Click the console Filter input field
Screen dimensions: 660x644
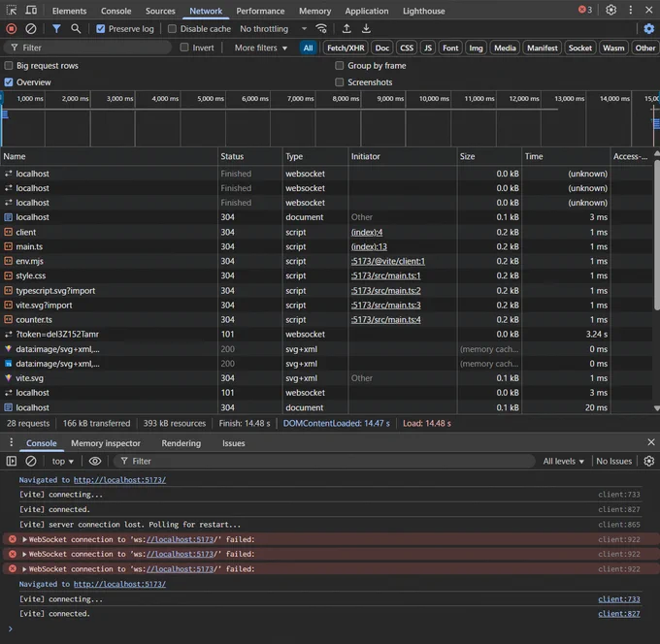(324, 461)
